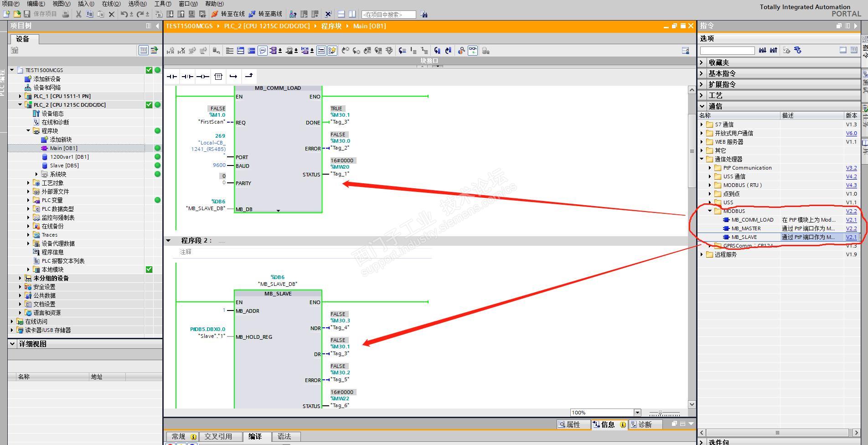Open the 编辑(E) menu
Viewport: 868px width, 445px height.
pyautogui.click(x=36, y=4)
